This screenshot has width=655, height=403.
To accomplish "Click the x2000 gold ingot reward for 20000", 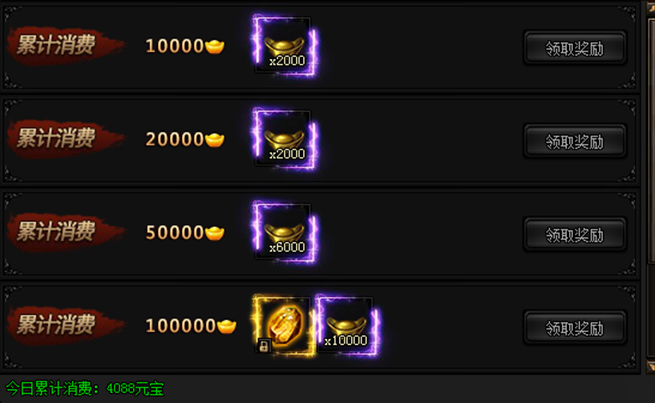I will pyautogui.click(x=284, y=139).
